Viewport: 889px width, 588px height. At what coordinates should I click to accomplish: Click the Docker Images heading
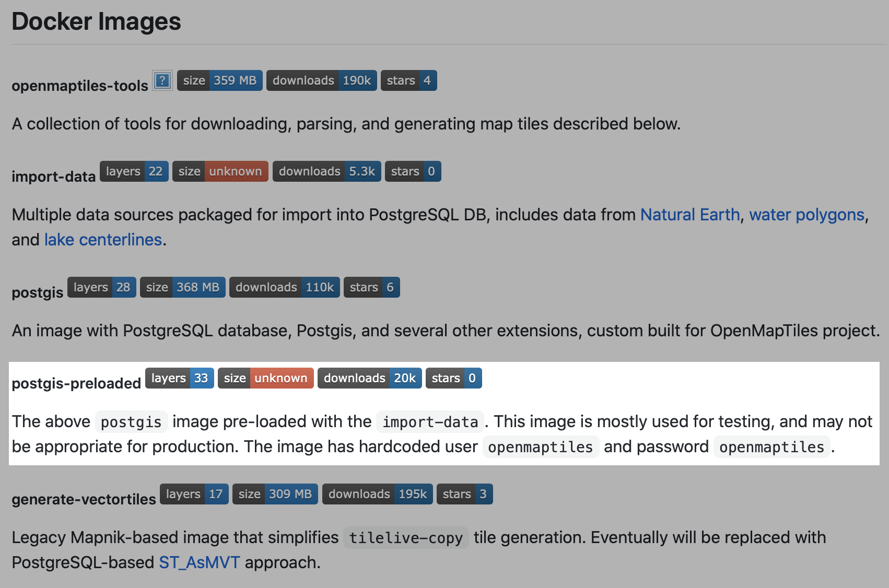pyautogui.click(x=96, y=21)
